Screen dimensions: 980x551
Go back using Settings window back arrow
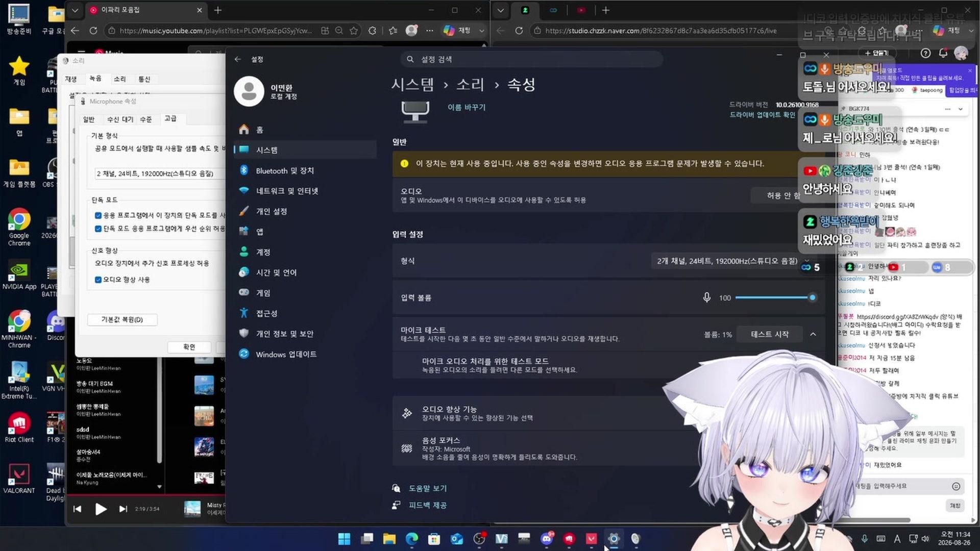238,59
